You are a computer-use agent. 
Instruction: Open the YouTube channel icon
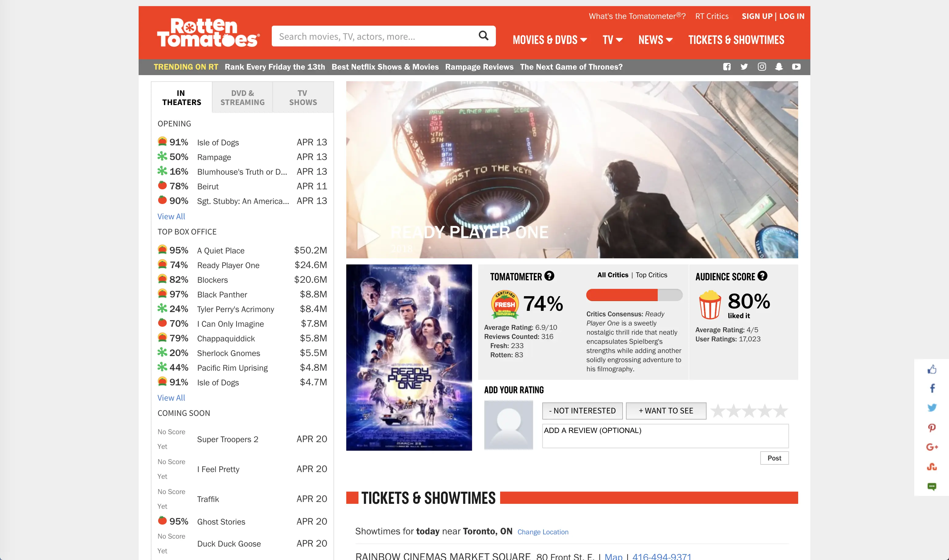click(x=797, y=67)
